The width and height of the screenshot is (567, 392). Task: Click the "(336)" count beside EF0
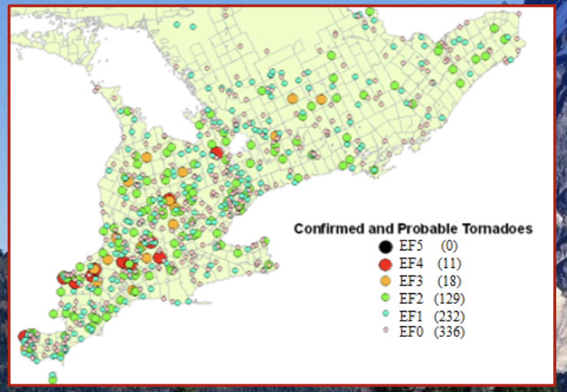pyautogui.click(x=449, y=332)
